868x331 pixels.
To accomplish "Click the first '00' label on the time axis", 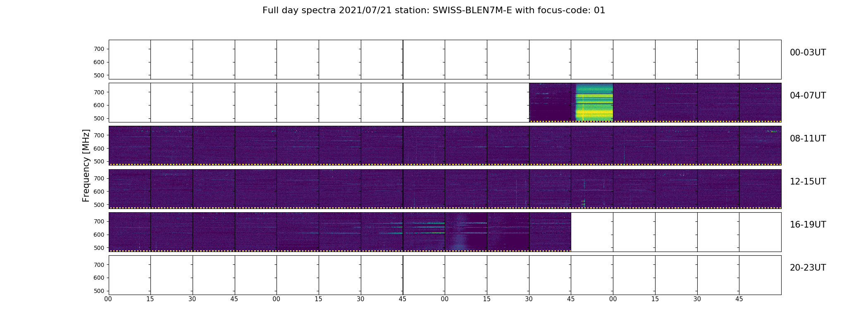I will [x=108, y=299].
